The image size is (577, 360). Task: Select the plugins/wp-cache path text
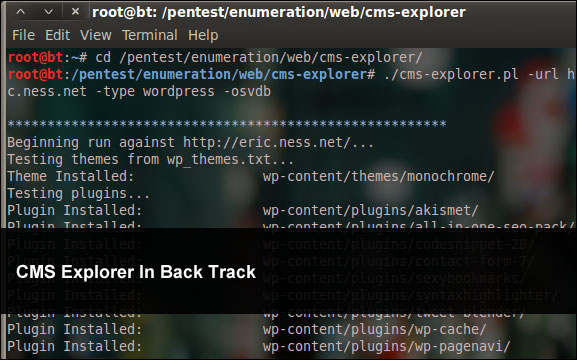click(375, 329)
